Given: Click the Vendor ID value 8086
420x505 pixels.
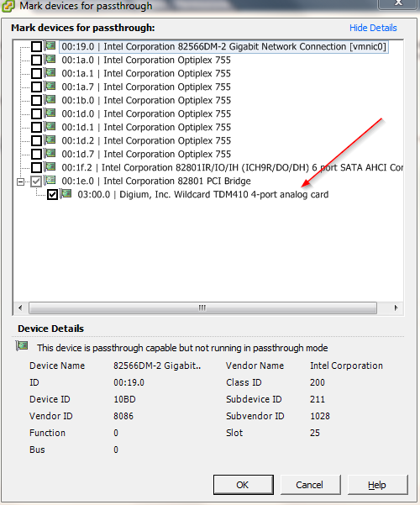Looking at the screenshot, I should click(x=123, y=416).
